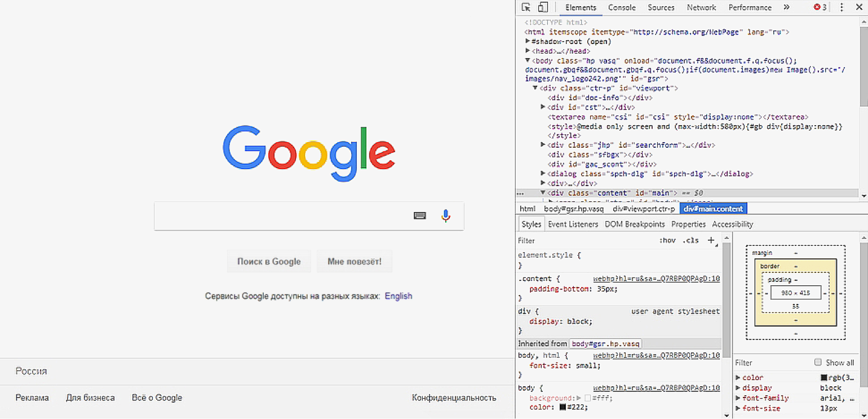The width and height of the screenshot is (868, 419).
Task: Open source link of the body, html rule
Action: pos(657,355)
